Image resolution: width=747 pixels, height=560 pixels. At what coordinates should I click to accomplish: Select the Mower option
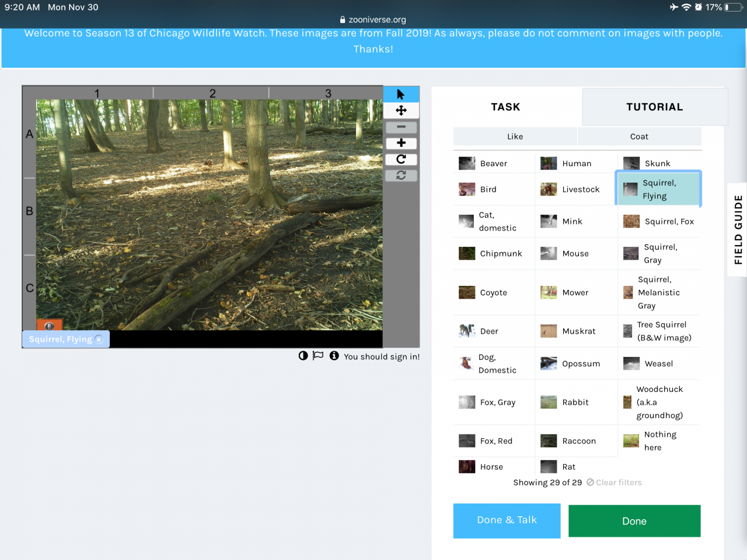[x=576, y=293]
